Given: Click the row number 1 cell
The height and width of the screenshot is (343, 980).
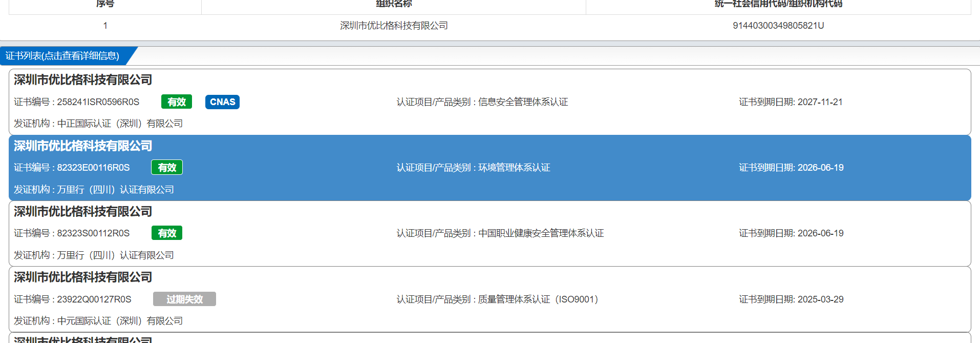Looking at the screenshot, I should (105, 26).
